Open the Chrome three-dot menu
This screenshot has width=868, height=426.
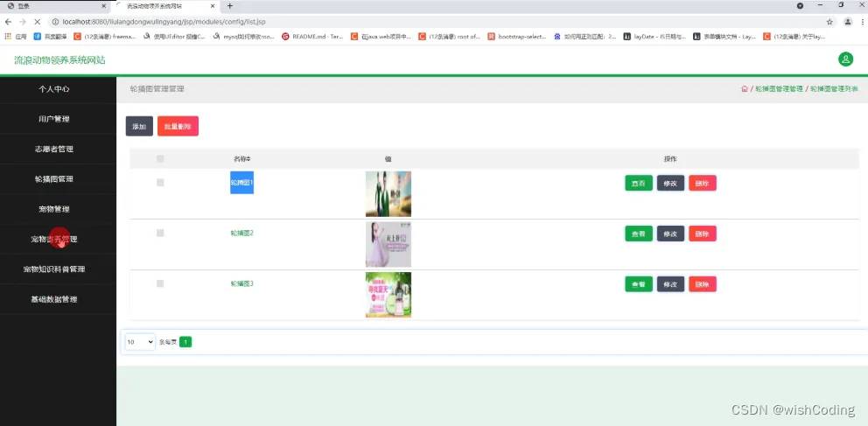(864, 22)
